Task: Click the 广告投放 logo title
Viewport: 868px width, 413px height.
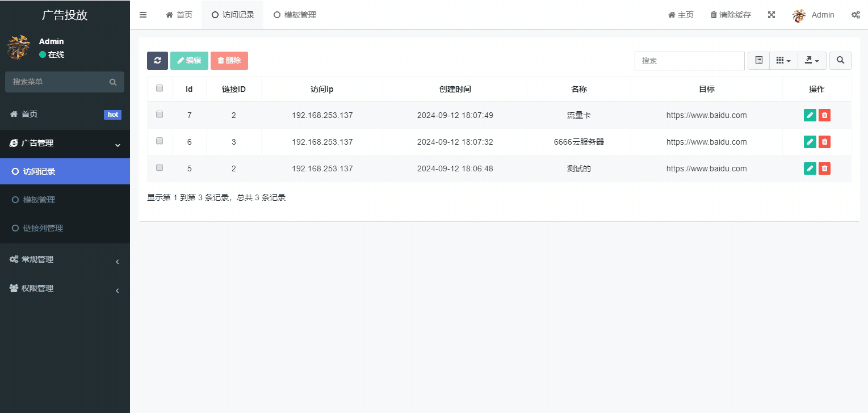Action: click(x=65, y=15)
